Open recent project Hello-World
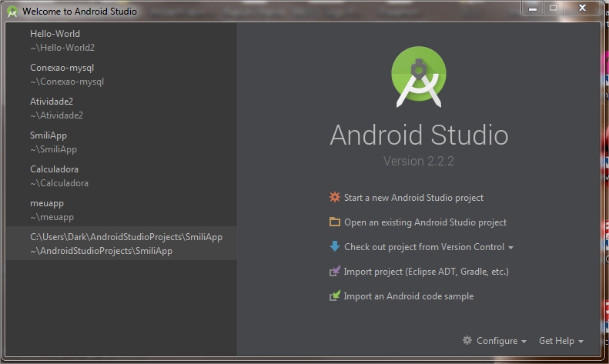The height and width of the screenshot is (364, 609). 122,40
